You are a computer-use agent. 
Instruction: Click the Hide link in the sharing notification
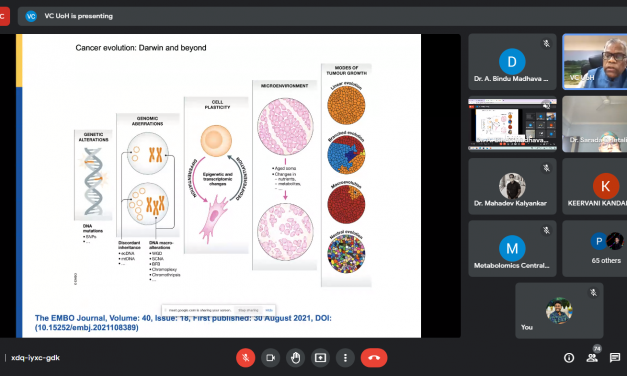coord(269,310)
